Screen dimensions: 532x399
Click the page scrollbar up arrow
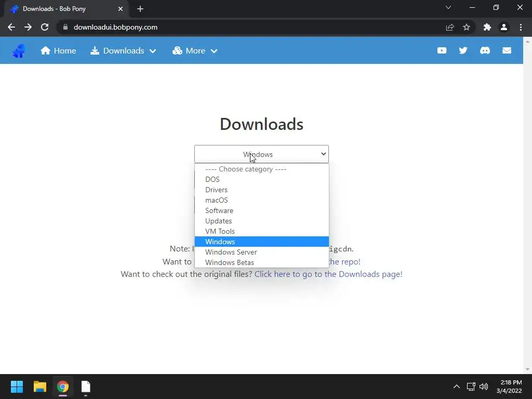tap(527, 41)
